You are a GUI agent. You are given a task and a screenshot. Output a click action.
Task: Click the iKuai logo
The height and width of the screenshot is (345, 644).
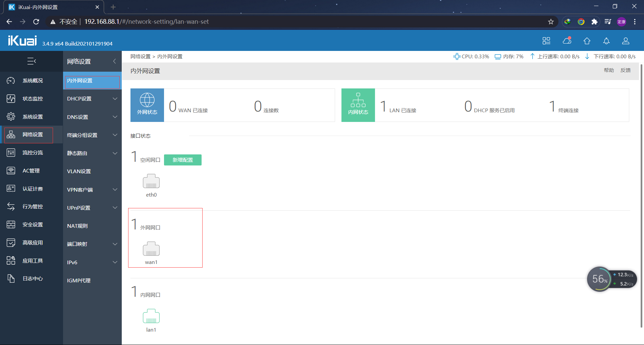[22, 41]
